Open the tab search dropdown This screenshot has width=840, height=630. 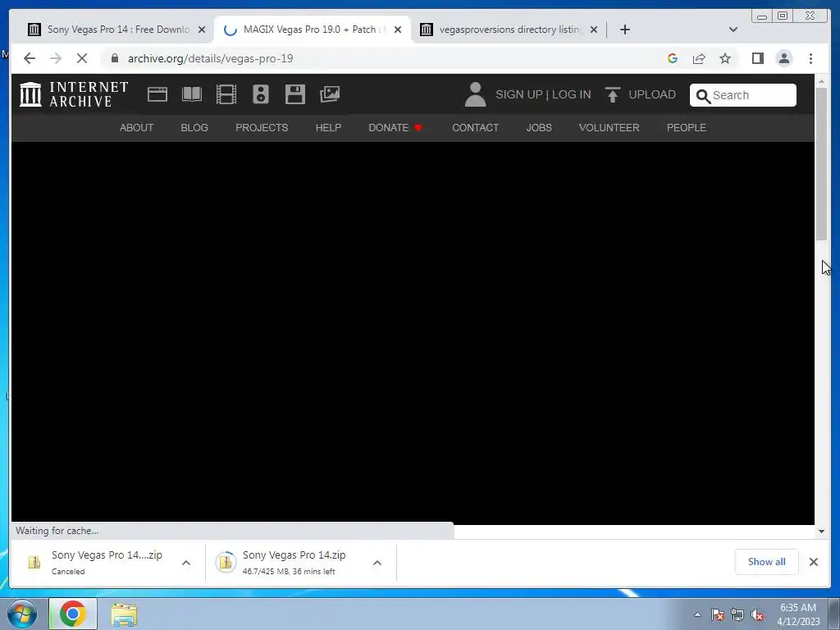click(733, 30)
